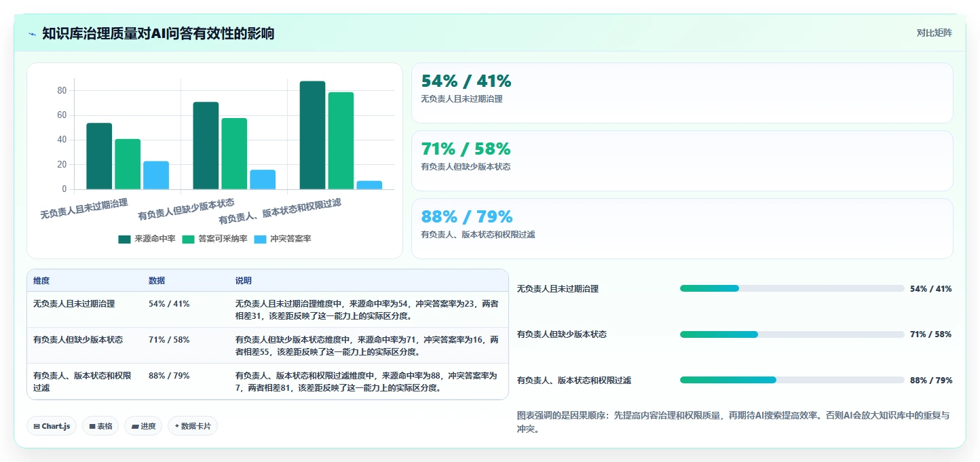Click the icon inside the Chart.js tag
Screen dimensions: 980x462
37,427
